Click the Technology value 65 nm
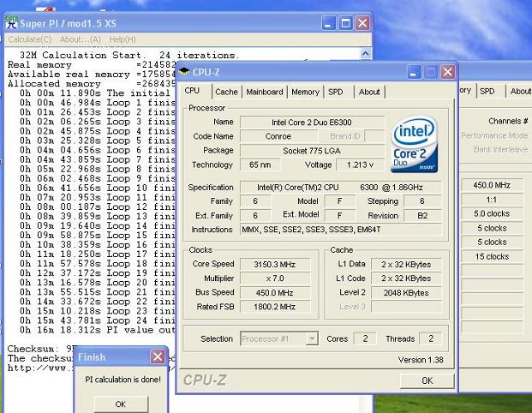The height and width of the screenshot is (413, 532). coord(260,165)
